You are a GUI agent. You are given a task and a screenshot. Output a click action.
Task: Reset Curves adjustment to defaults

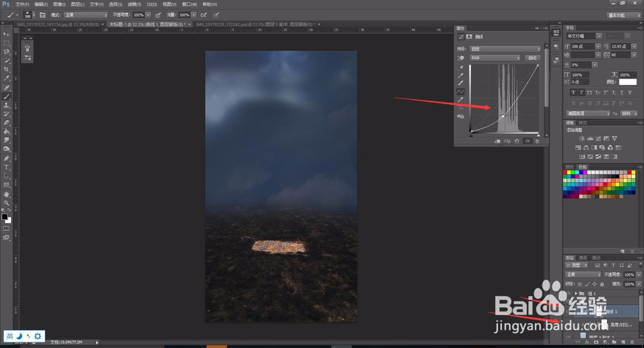[x=516, y=141]
